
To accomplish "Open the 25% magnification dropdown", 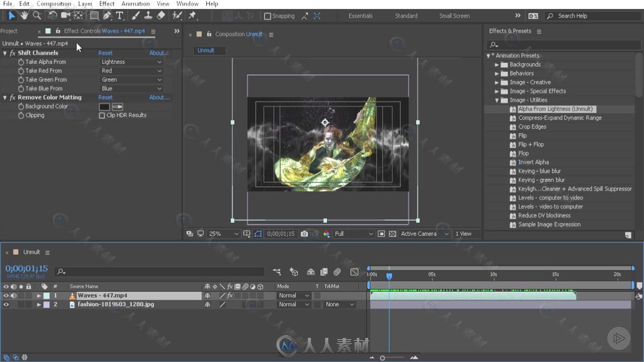I will (x=223, y=234).
